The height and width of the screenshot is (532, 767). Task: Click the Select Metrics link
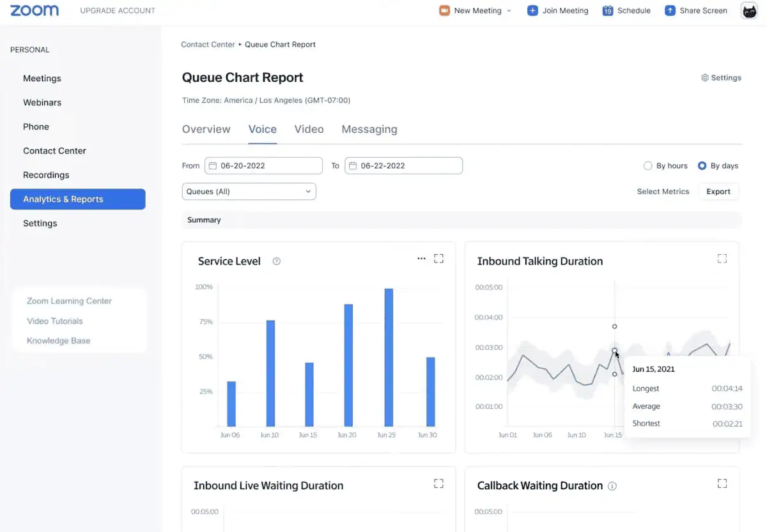pos(663,192)
